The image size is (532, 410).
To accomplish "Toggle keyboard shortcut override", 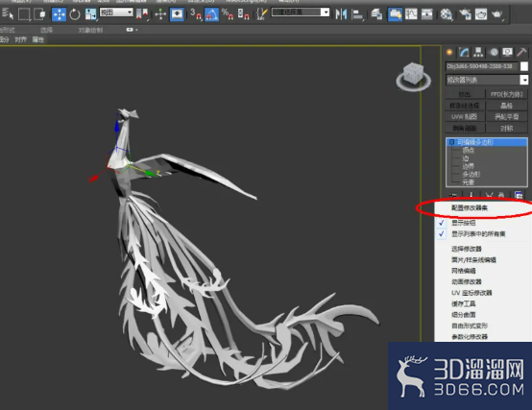I will pyautogui.click(x=177, y=14).
